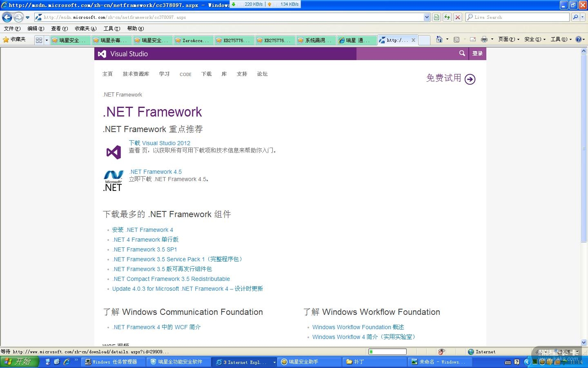Image resolution: width=588 pixels, height=368 pixels.
Task: Expand the address bar URL dropdown
Action: [x=427, y=17]
